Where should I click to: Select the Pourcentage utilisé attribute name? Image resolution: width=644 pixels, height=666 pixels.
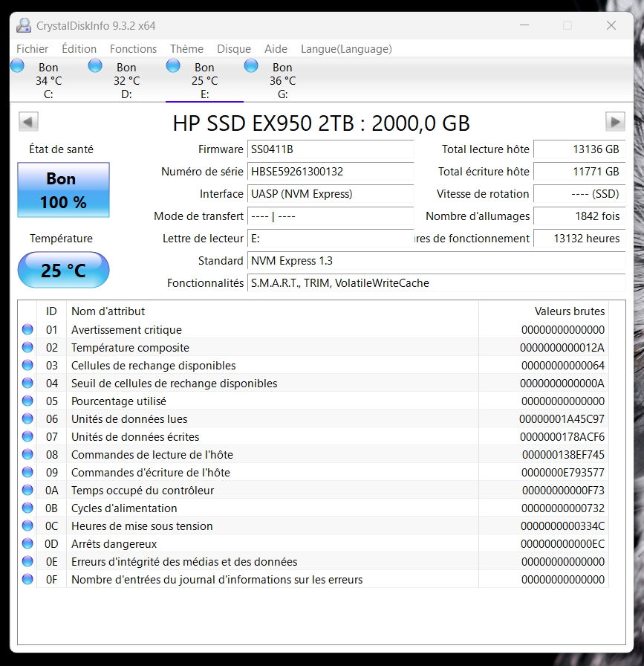tap(119, 401)
